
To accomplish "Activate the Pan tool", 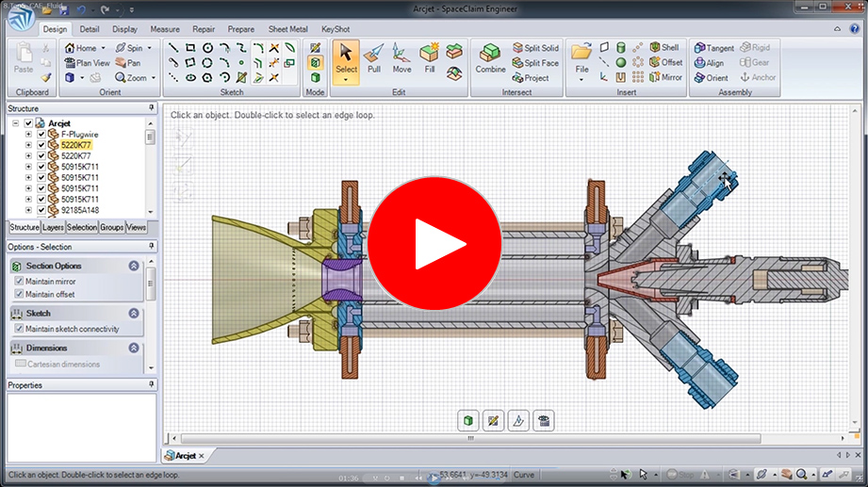I will [x=127, y=63].
